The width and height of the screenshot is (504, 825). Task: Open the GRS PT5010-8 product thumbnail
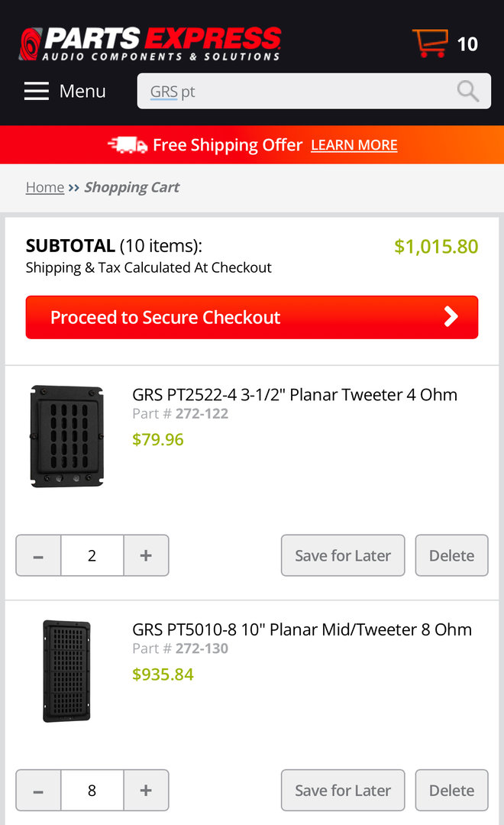(x=66, y=671)
